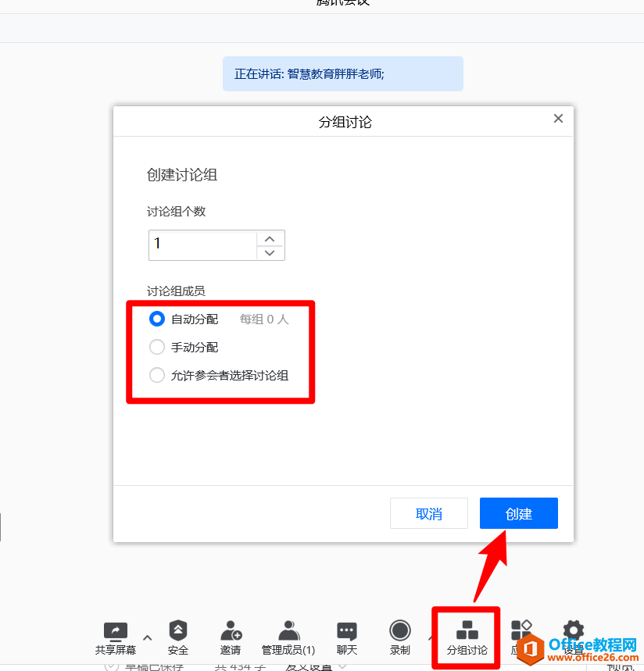Open the 安全 security menu
This screenshot has width=644, height=671.
coord(178,637)
